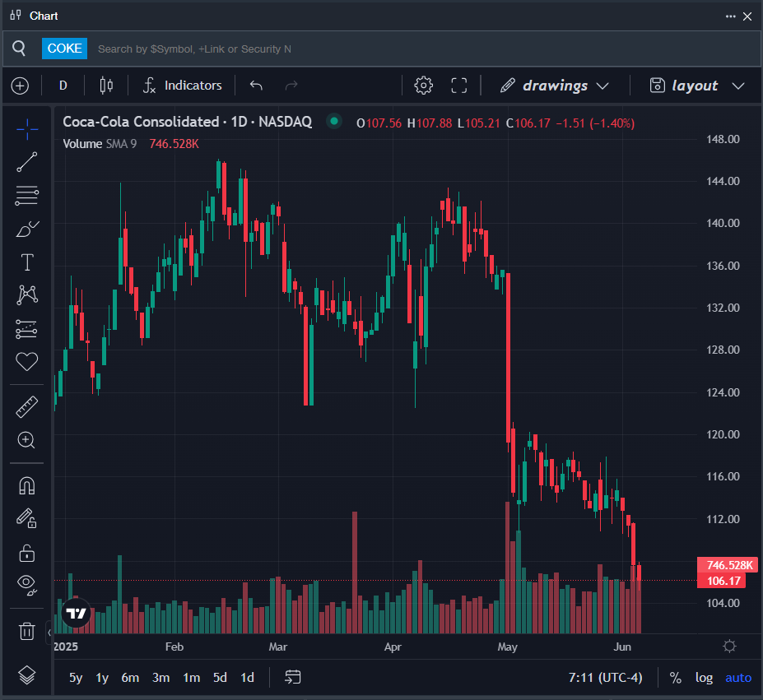763x700 pixels.
Task: Click the TradingView logo on chart
Action: click(77, 613)
